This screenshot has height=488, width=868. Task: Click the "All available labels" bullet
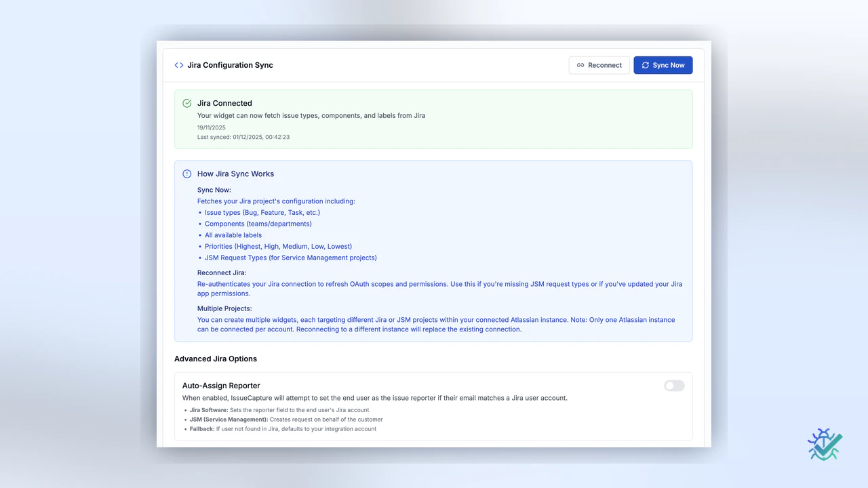tap(233, 235)
